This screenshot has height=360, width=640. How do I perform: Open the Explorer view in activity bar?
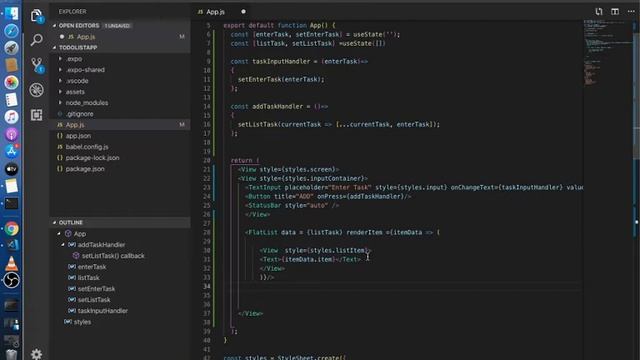pyautogui.click(x=37, y=16)
